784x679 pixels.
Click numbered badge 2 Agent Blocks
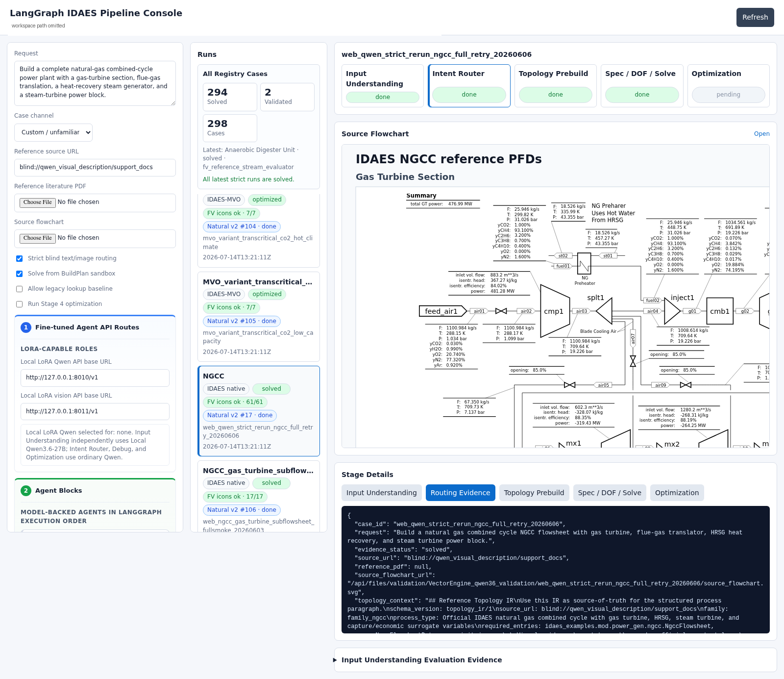(26, 491)
